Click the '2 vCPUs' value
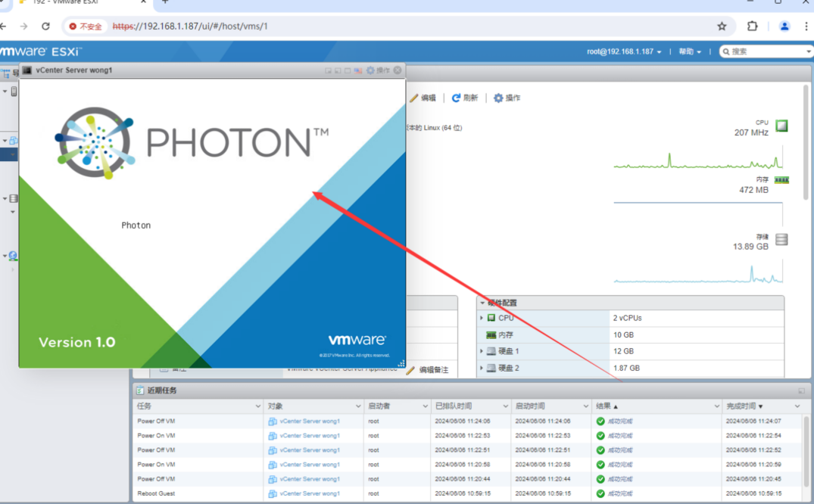Viewport: 814px width, 504px height. 627,318
